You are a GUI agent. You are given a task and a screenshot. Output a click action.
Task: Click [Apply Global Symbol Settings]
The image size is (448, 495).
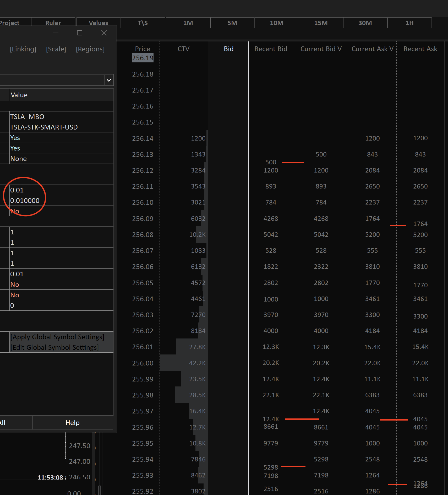62,337
